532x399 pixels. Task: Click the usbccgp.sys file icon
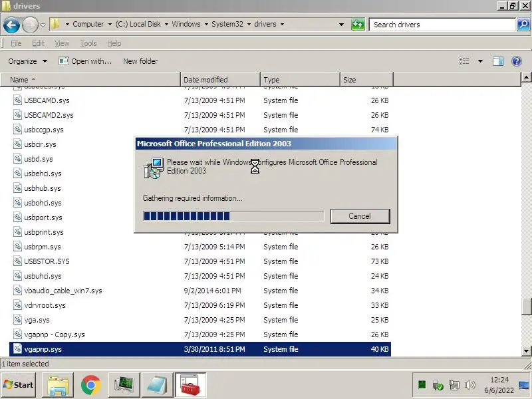pyautogui.click(x=18, y=129)
